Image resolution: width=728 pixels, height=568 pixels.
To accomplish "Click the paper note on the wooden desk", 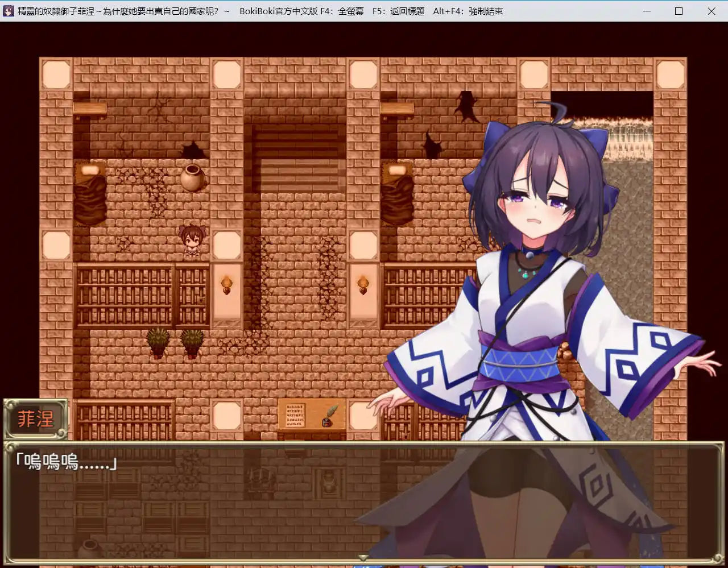I will point(296,416).
